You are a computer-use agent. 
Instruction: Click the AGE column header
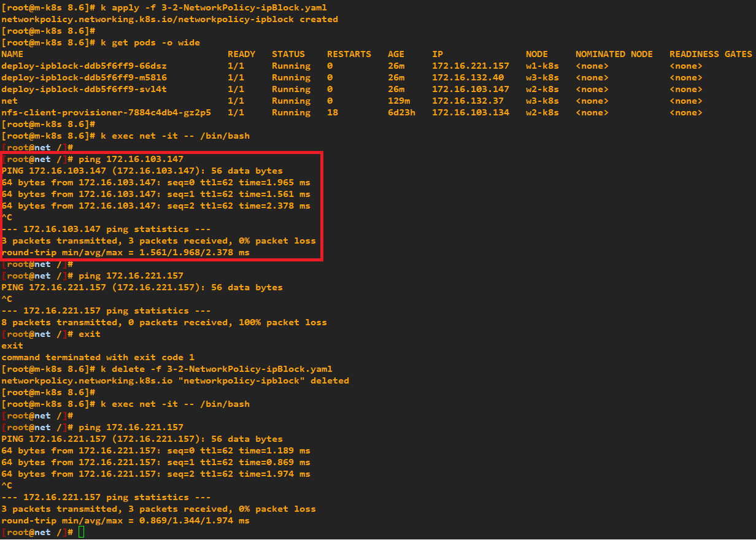click(396, 54)
